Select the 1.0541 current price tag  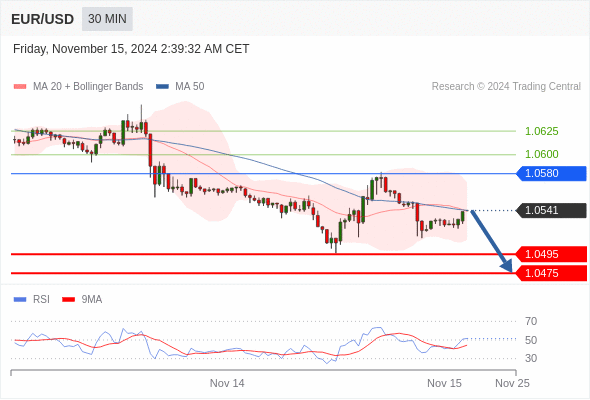[552, 210]
